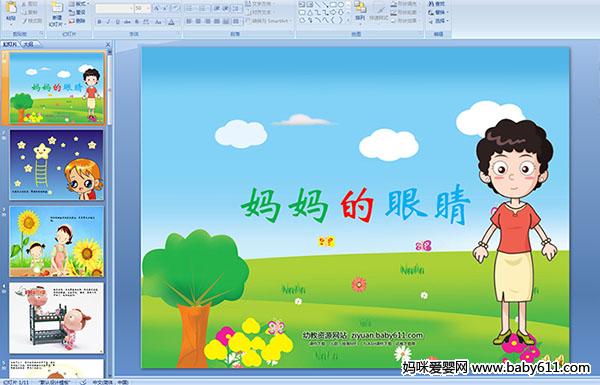This screenshot has width=600, height=385.
Task: Click the Arrange icon in drawing group
Action: coord(360,11)
